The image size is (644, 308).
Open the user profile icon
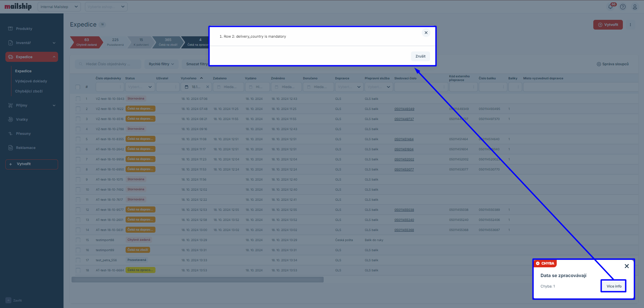(635, 7)
